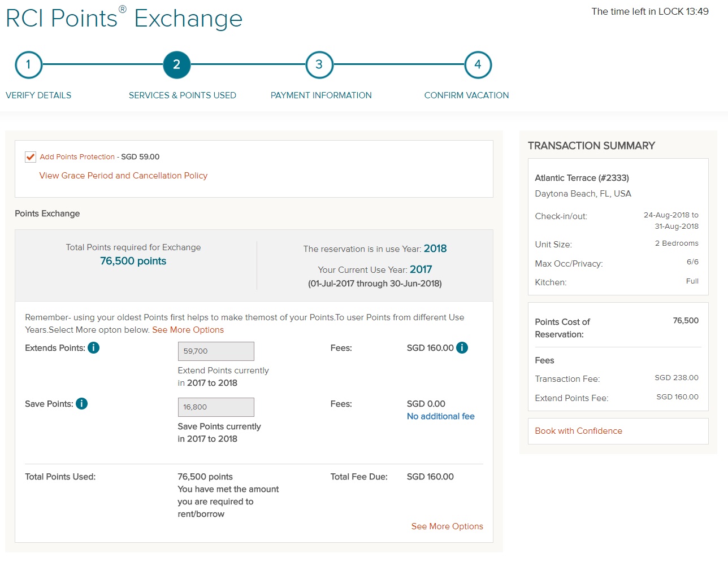
Task: Click Your Current Use Year 2017 text
Action: point(375,270)
